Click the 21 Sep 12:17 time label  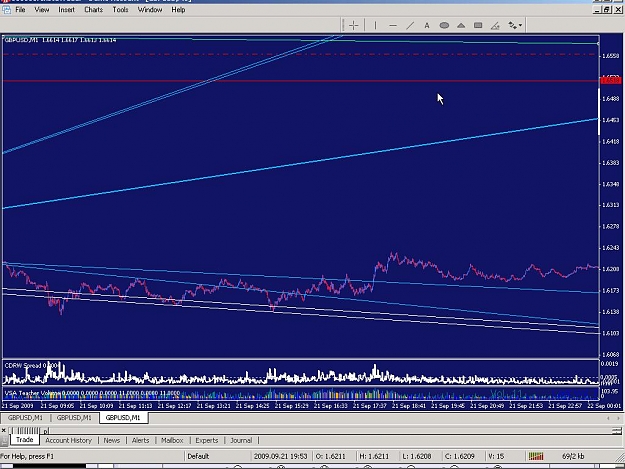tap(174, 406)
